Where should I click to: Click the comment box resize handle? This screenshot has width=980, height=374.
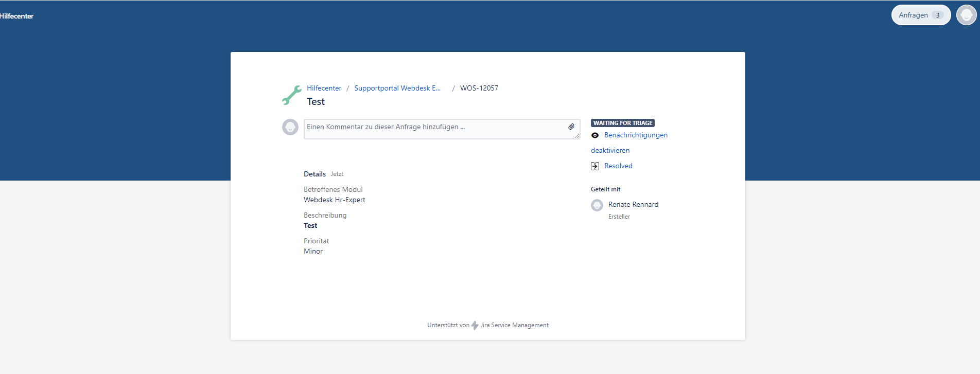[x=577, y=136]
